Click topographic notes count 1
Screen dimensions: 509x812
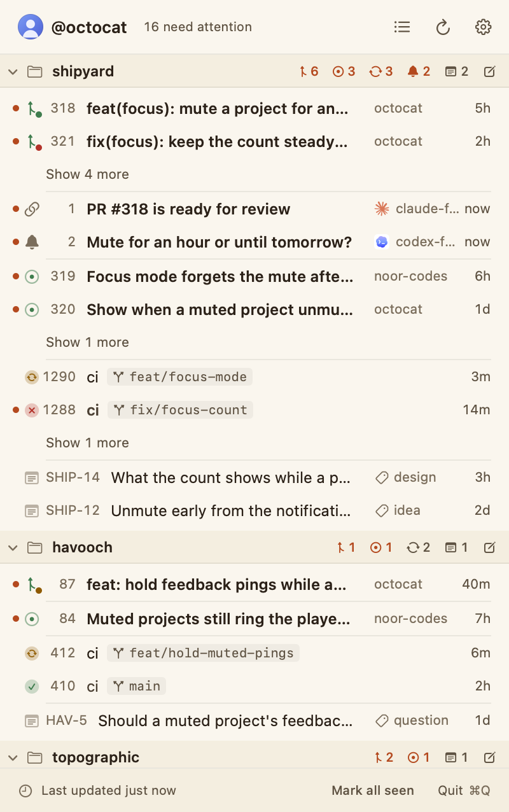click(x=457, y=757)
